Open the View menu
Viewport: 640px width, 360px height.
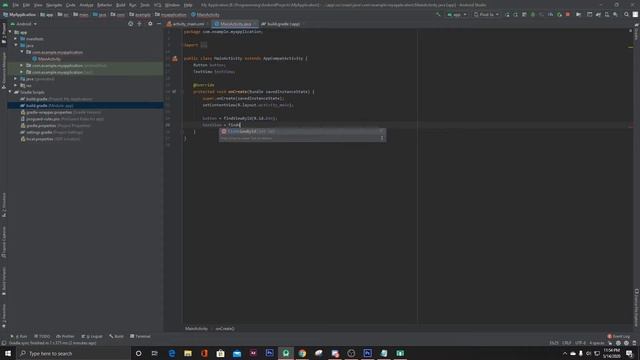coord(38,5)
